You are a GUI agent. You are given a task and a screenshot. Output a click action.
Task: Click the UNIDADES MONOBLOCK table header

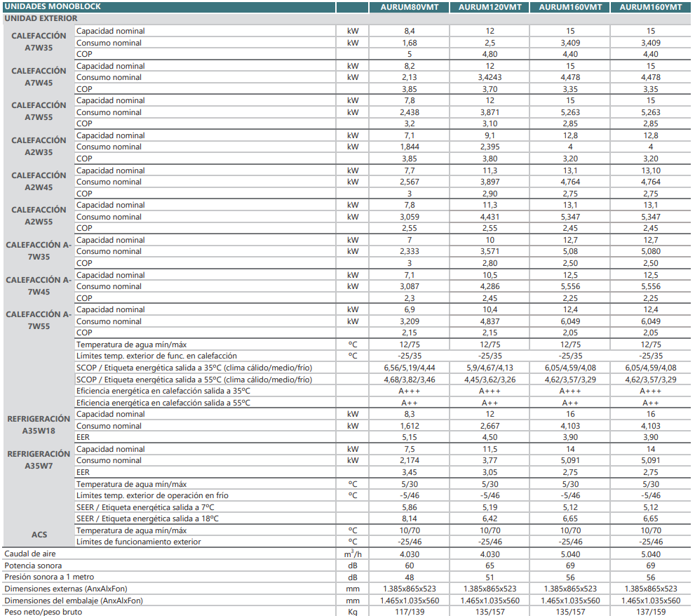coord(169,6)
